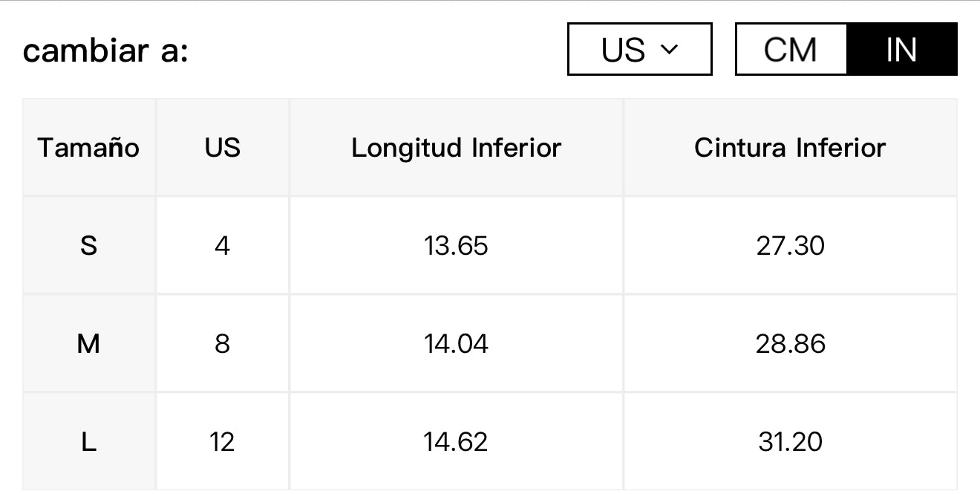Click the 14.62 length value

[x=456, y=441]
